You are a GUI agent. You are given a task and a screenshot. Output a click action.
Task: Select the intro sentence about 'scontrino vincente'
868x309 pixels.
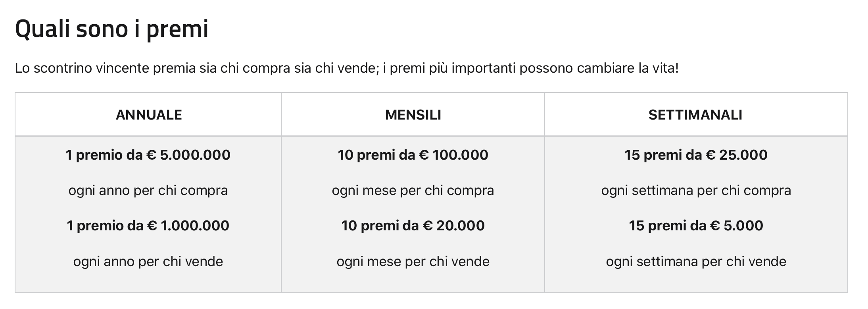coord(347,68)
